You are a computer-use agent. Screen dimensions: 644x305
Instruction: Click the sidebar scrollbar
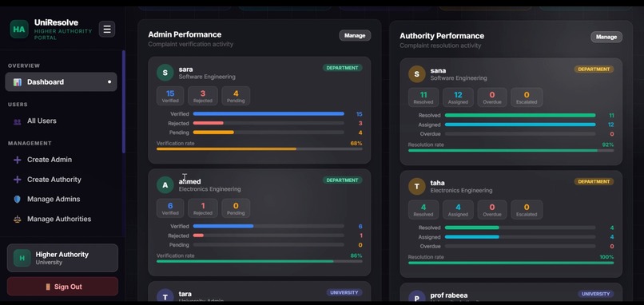click(124, 102)
